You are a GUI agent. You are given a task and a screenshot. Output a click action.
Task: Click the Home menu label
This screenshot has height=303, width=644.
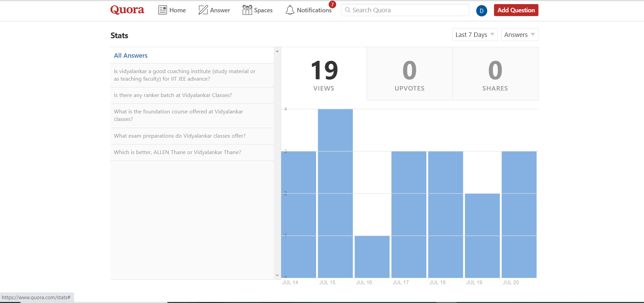pyautogui.click(x=178, y=10)
